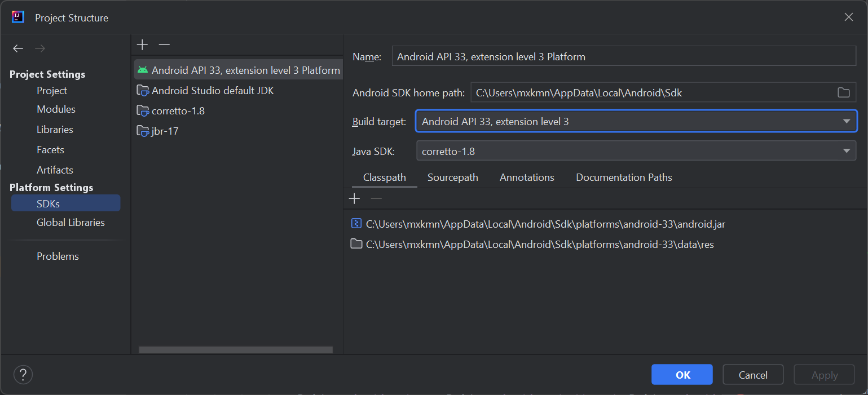Close the Project Structure dialog
Screen dimensions: 868x395
[x=848, y=17]
